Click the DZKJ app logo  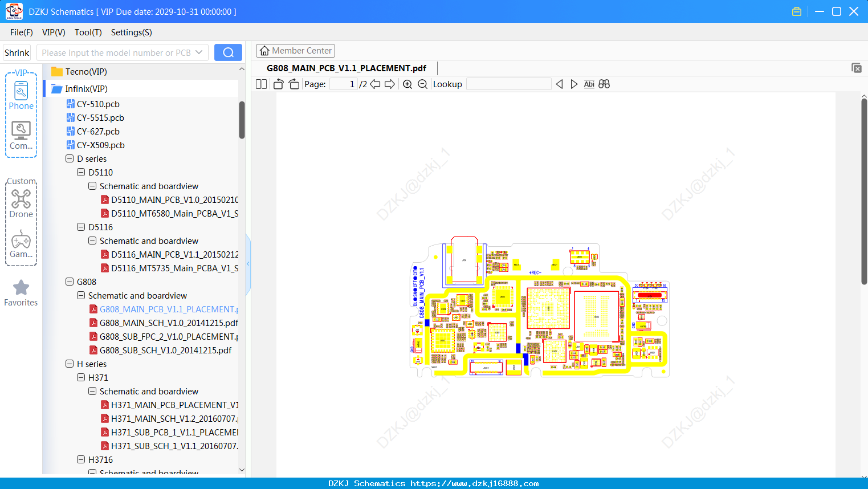14,11
